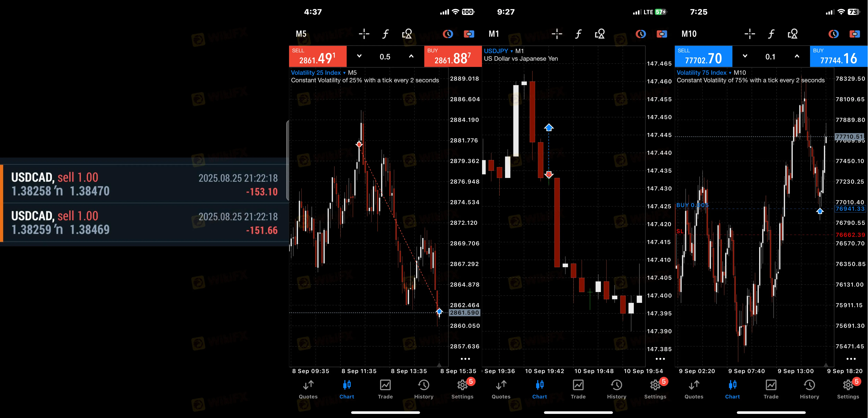Tap the clock icon on M5 chart toolbar

(x=448, y=34)
